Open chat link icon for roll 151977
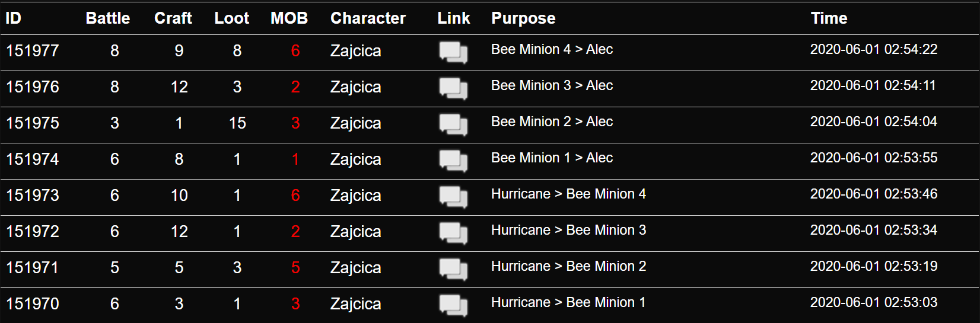Screen dimensions: 980x323 [x=453, y=52]
